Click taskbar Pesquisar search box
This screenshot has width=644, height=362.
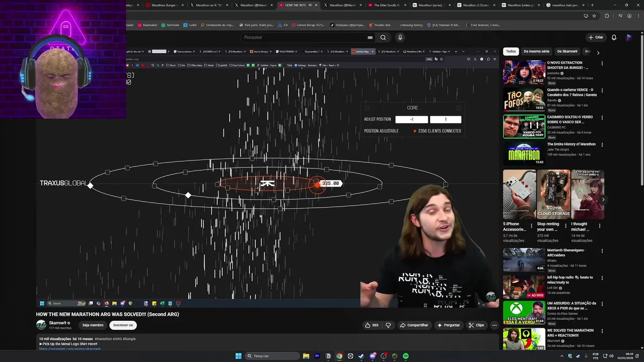pyautogui.click(x=272, y=356)
